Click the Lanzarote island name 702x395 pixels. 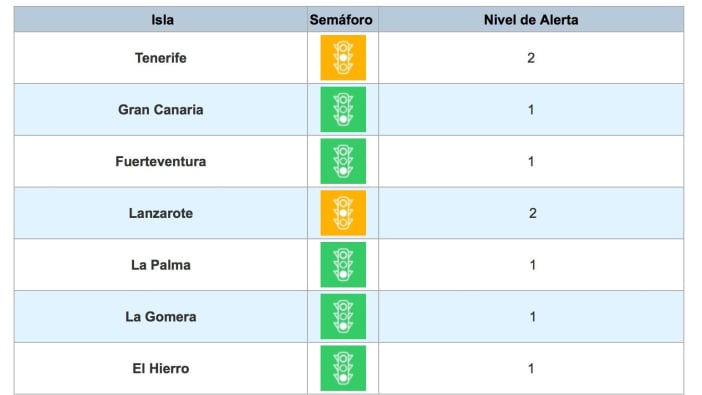[x=161, y=213]
